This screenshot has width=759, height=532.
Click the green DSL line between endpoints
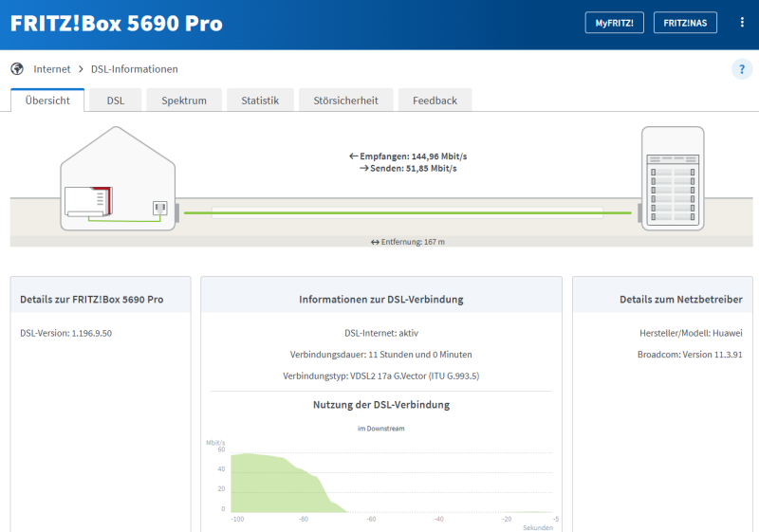[406, 212]
